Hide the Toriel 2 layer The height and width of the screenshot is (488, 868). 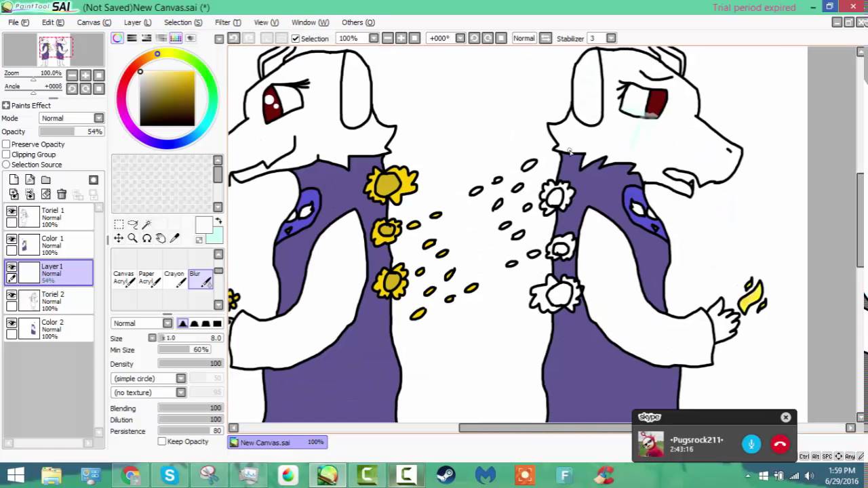[x=12, y=296]
